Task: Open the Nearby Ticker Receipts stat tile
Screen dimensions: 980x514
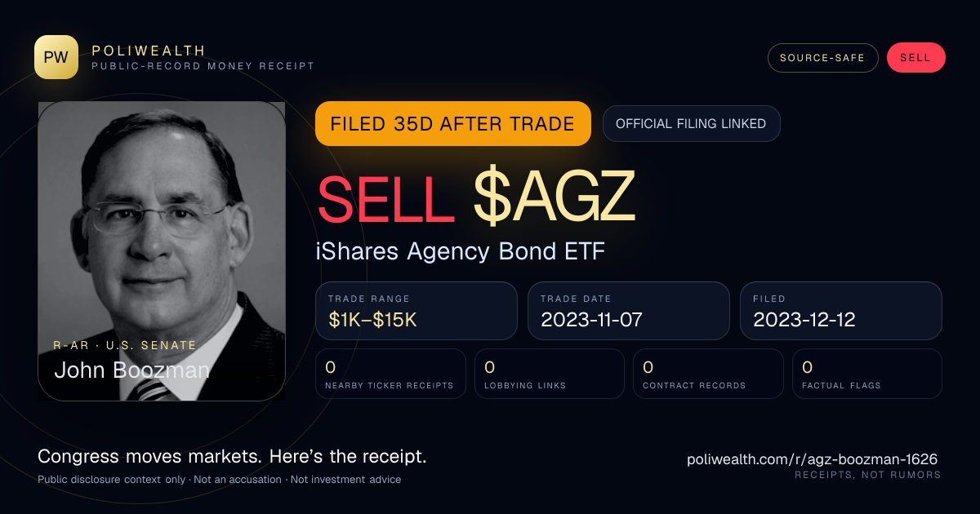Action: pyautogui.click(x=390, y=374)
